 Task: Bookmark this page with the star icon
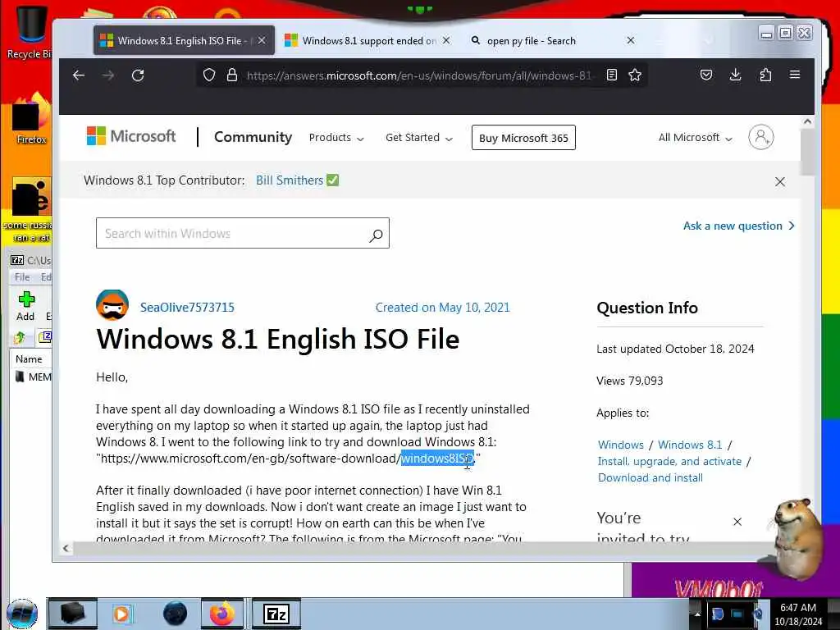(635, 75)
